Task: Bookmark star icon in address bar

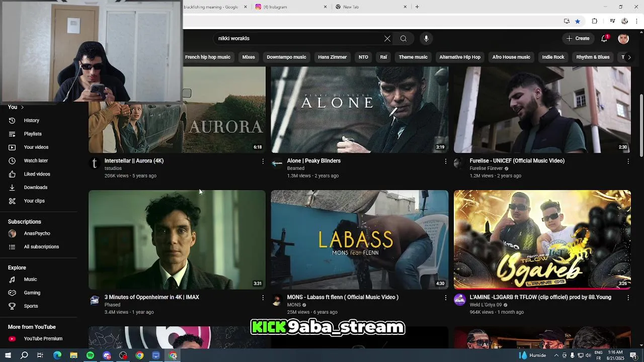Action: click(578, 21)
